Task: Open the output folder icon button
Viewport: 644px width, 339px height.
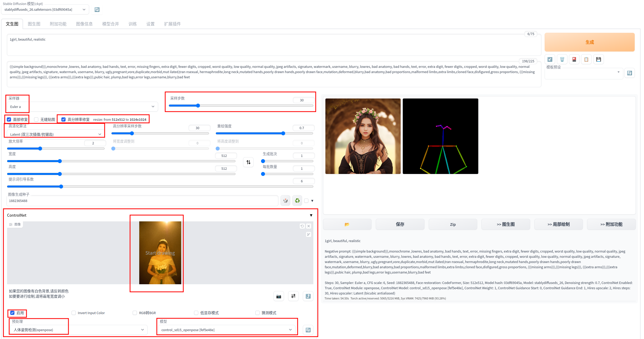Action: 347,224
